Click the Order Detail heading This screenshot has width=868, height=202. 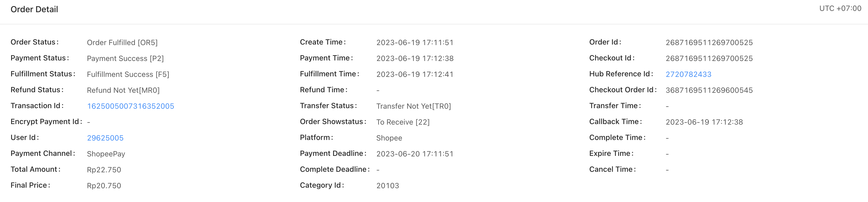[x=34, y=10]
